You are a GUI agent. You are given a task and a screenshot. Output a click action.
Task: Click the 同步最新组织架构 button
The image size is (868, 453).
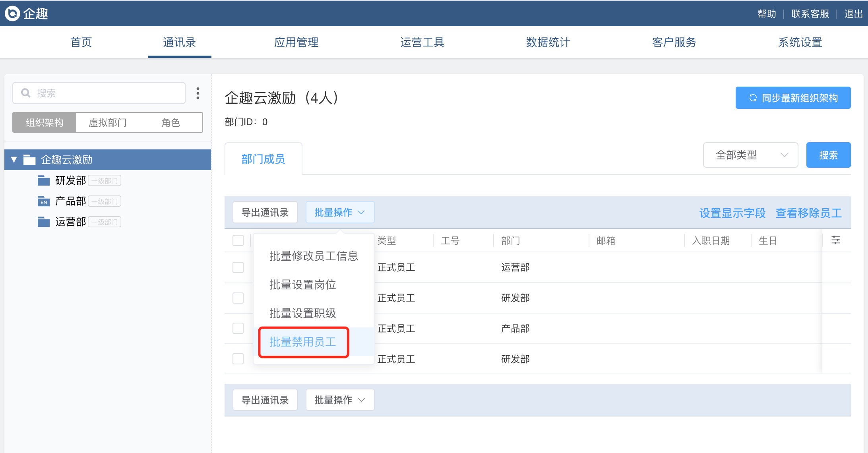pos(793,98)
